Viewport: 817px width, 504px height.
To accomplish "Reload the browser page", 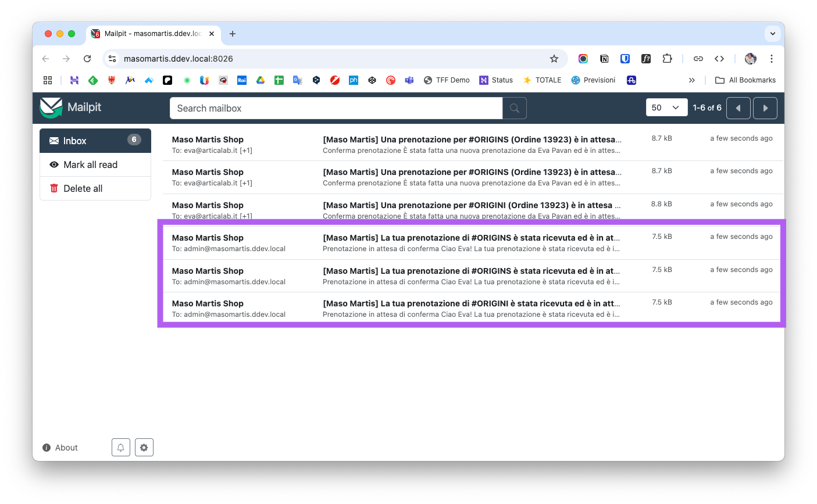I will point(87,59).
